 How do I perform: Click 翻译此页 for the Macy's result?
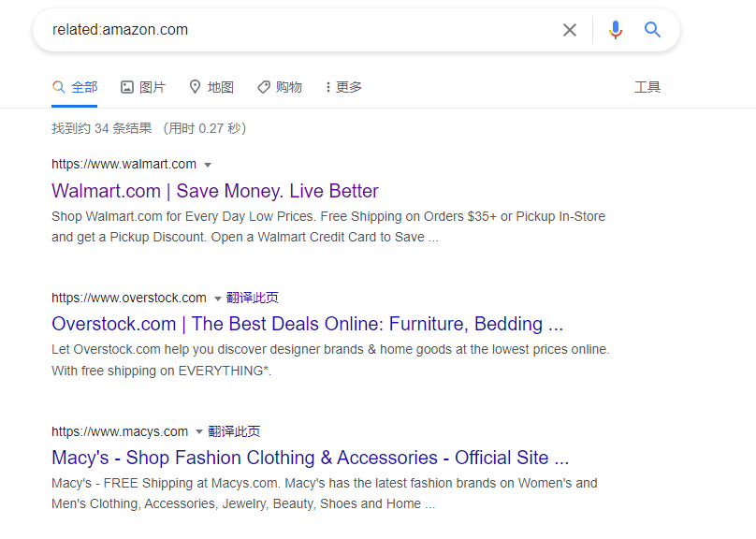[x=233, y=431]
